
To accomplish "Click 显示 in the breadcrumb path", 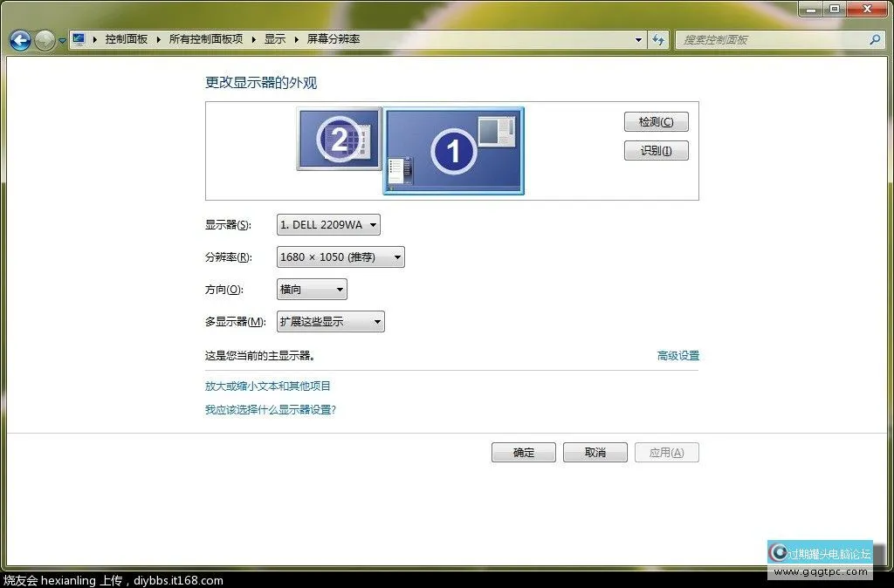I will [275, 38].
